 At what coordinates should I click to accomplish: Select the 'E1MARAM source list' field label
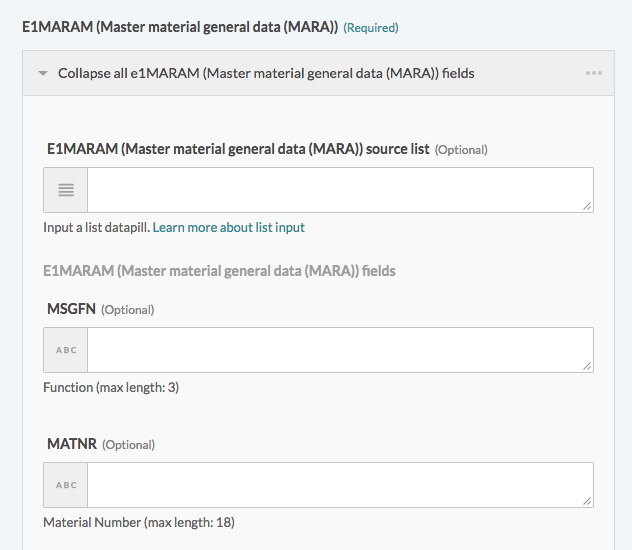(238, 149)
